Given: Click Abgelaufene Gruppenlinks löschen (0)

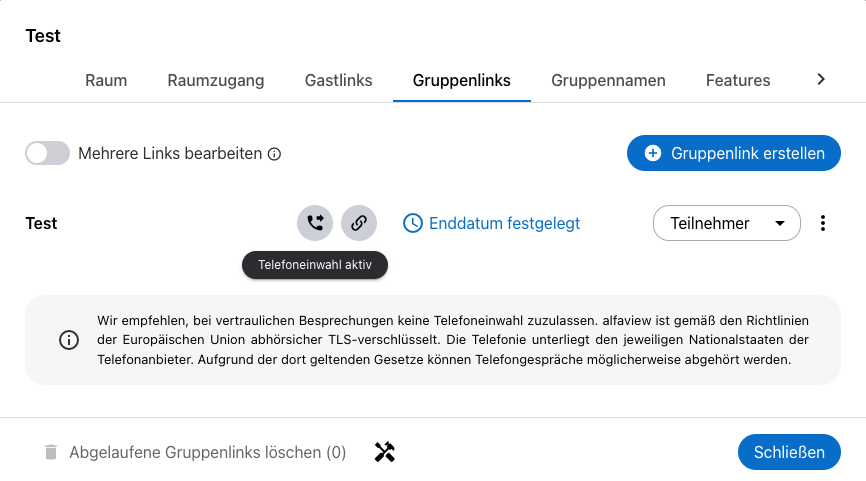Looking at the screenshot, I should tap(207, 452).
